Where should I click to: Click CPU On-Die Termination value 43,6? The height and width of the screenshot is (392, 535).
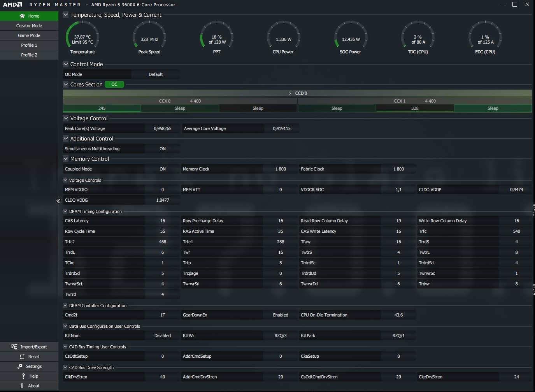click(398, 315)
